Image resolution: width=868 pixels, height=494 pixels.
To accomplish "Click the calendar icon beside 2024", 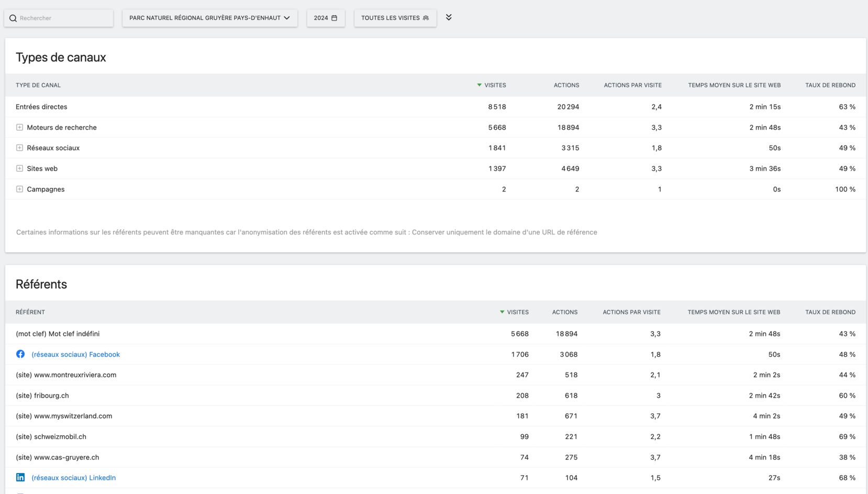I will (335, 18).
